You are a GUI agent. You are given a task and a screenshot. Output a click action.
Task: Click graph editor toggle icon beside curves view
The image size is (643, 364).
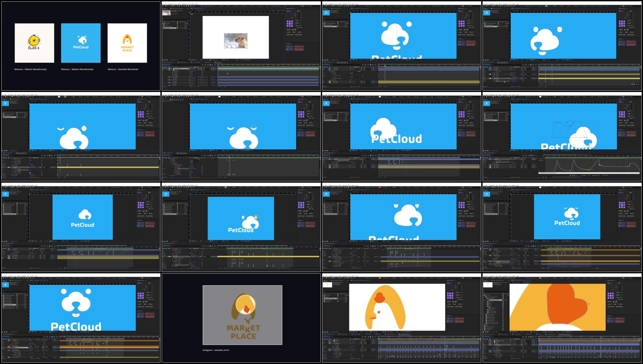pos(536,156)
